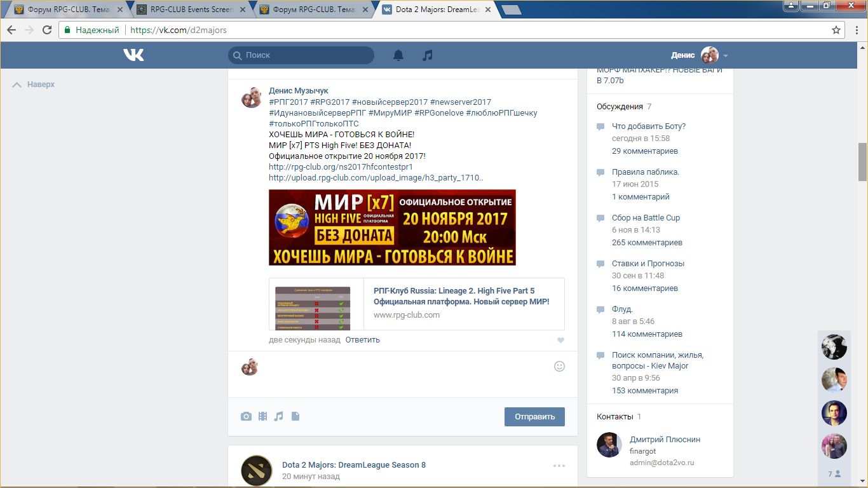This screenshot has width=868, height=488.
Task: Open discussion Что добавить Боту?
Action: pos(649,126)
